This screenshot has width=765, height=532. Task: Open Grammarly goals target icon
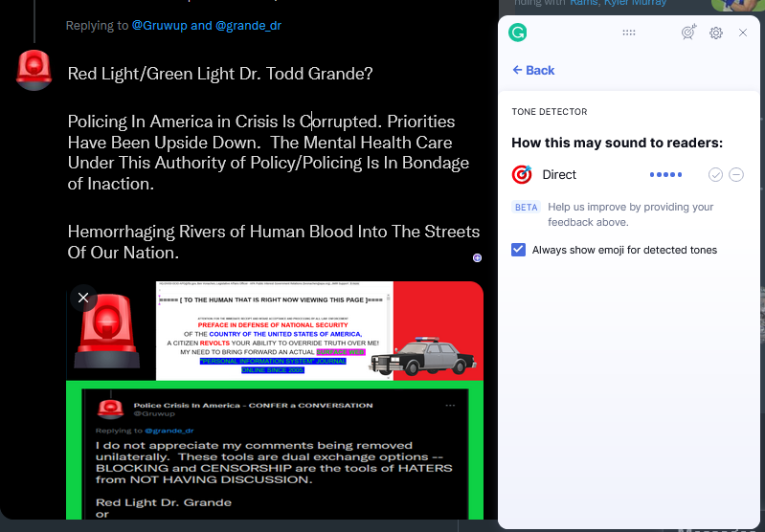(x=689, y=33)
